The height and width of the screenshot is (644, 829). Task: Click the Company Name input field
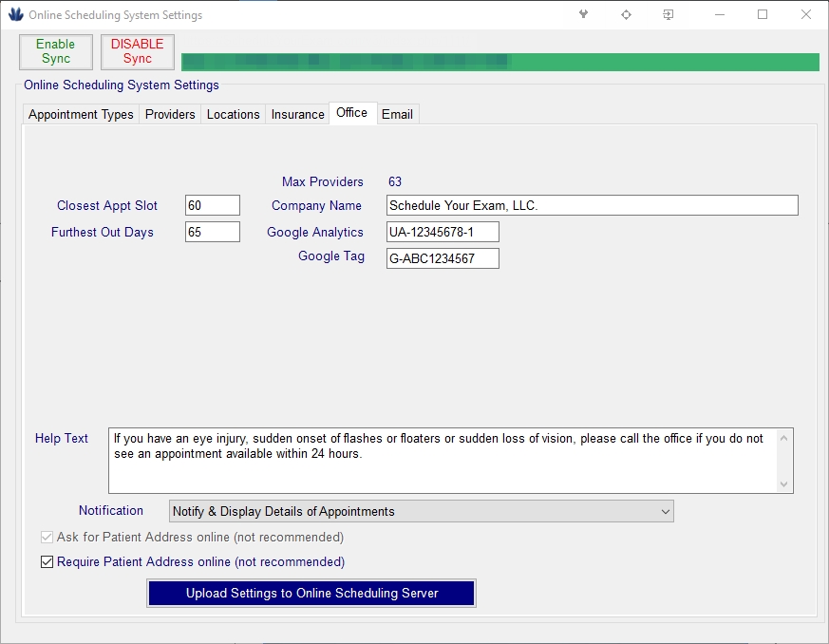tap(592, 206)
